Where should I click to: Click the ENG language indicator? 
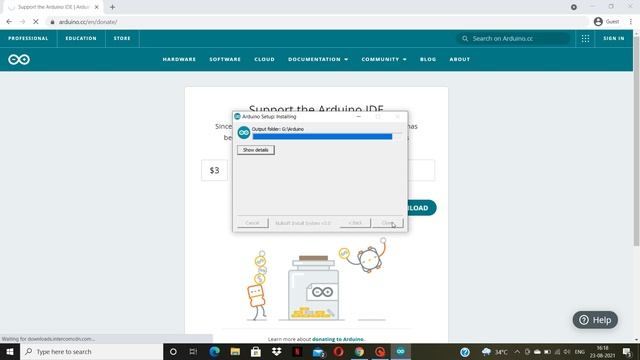(x=580, y=352)
